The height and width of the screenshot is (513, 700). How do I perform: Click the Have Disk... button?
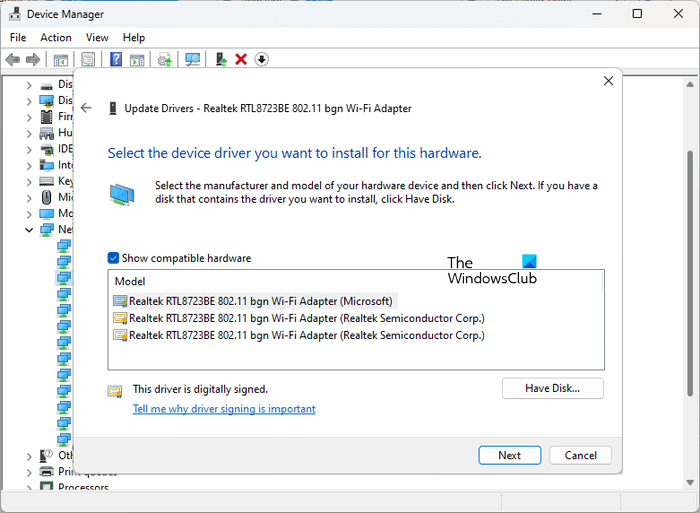[552, 388]
